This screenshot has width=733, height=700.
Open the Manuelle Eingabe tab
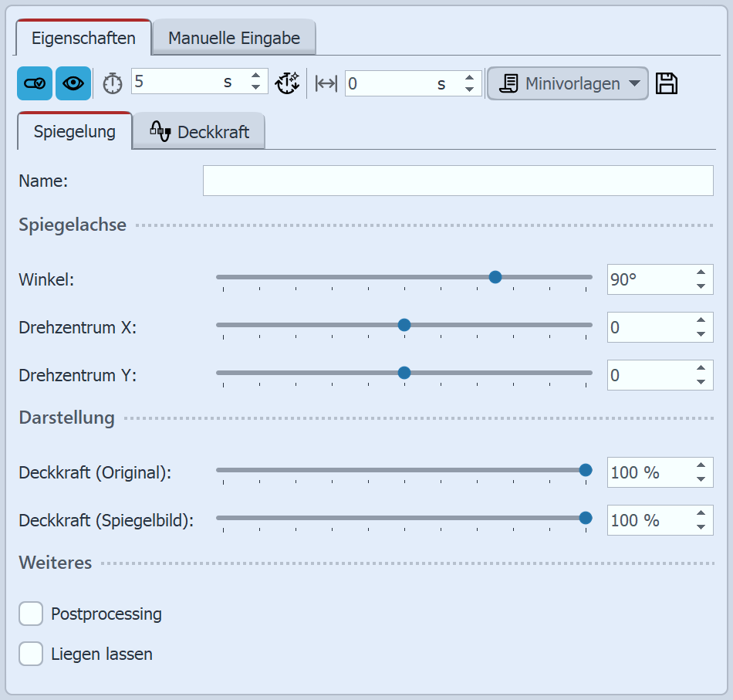pos(234,38)
